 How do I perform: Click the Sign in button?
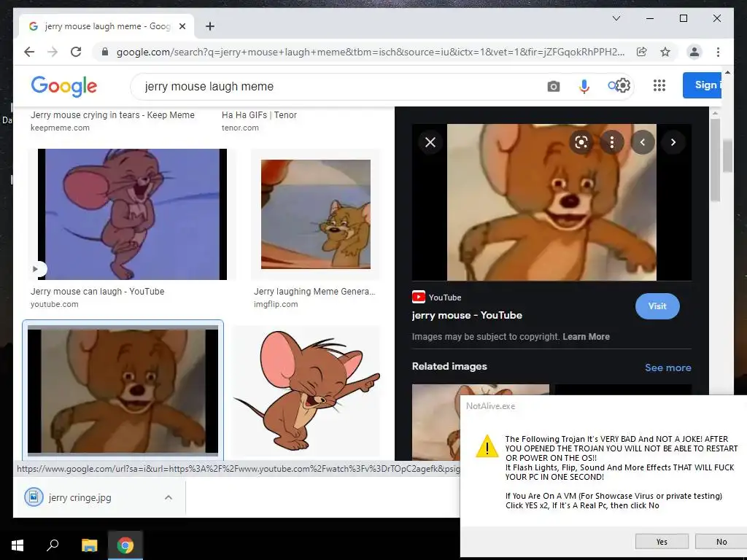703,85
